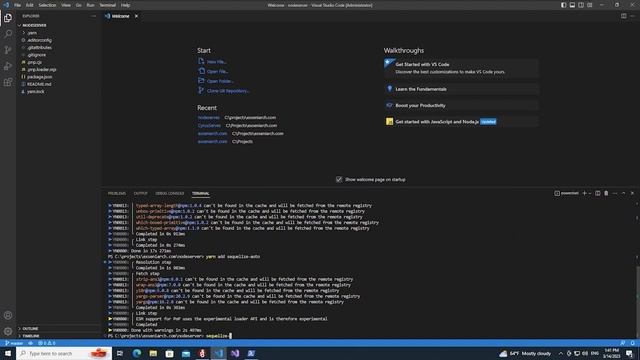Open Boost your Productivity walkthrough
Viewport: 640px width, 360px height.
(461, 105)
